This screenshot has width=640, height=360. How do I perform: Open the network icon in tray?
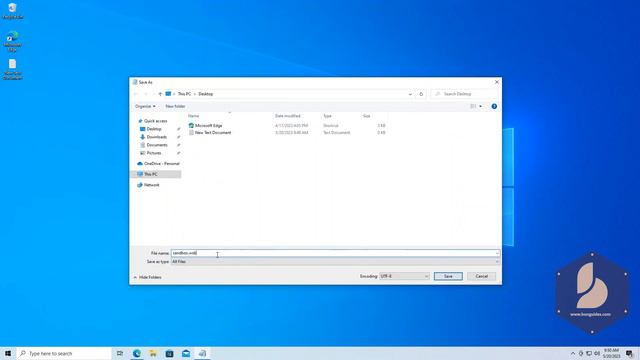[x=589, y=353]
